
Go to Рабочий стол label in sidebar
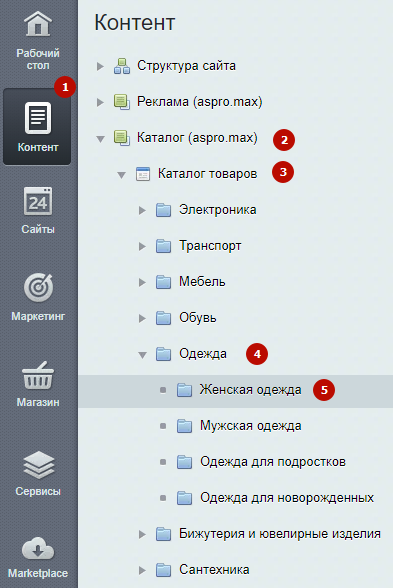[x=38, y=59]
